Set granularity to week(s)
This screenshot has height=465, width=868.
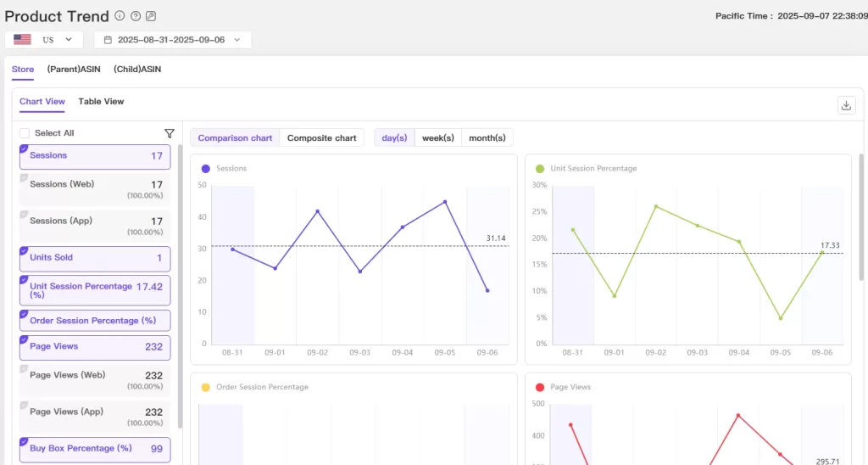pyautogui.click(x=438, y=138)
